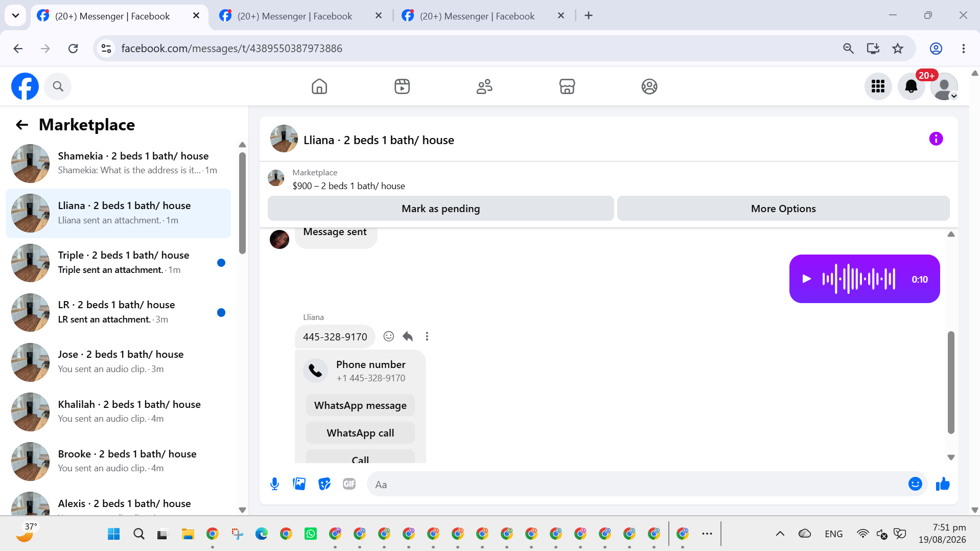Viewport: 980px width, 551px height.
Task: Open the LR conversation
Action: click(118, 312)
